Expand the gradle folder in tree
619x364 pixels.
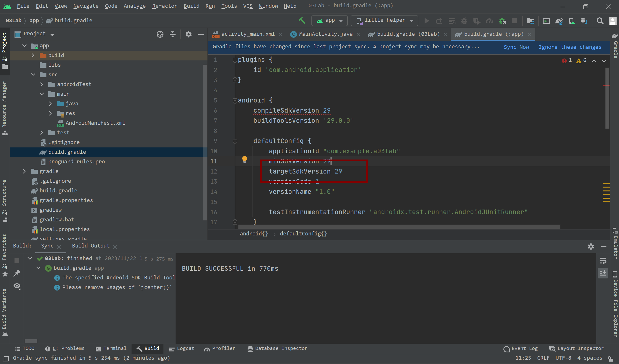click(24, 171)
